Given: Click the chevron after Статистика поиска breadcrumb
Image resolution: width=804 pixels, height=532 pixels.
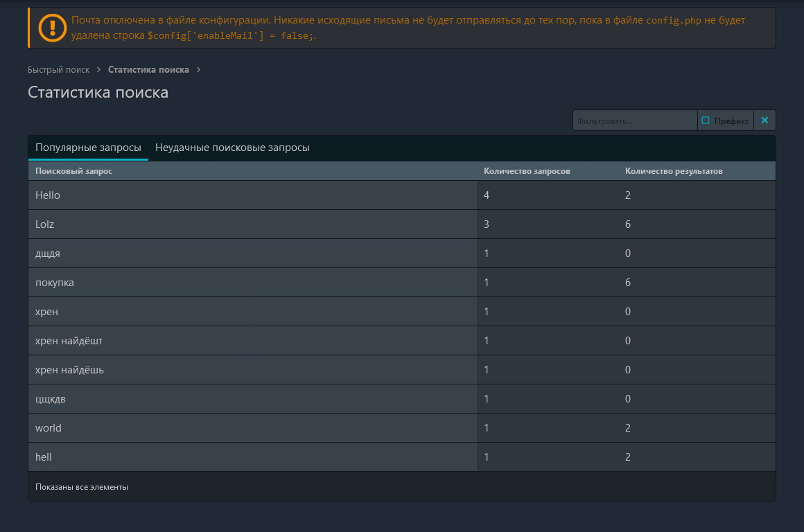Looking at the screenshot, I should pyautogui.click(x=199, y=70).
